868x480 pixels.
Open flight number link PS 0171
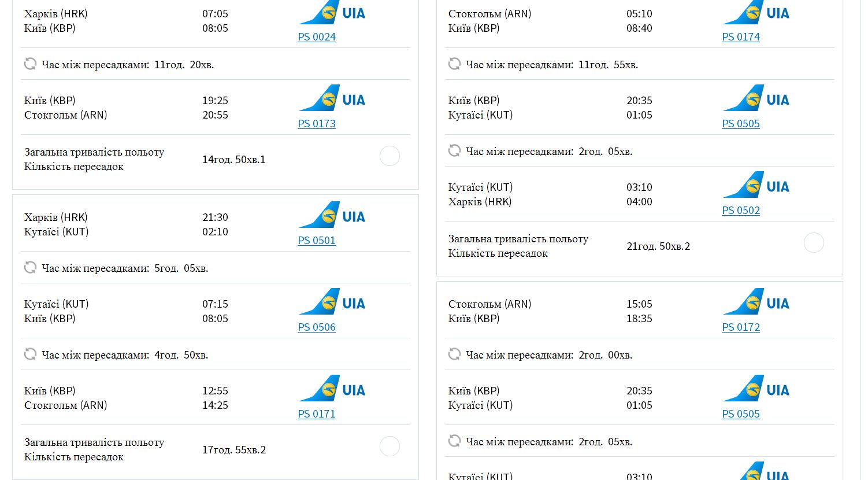click(317, 414)
